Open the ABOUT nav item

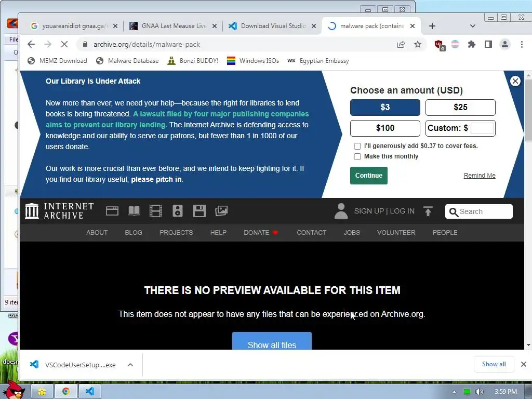[97, 233]
